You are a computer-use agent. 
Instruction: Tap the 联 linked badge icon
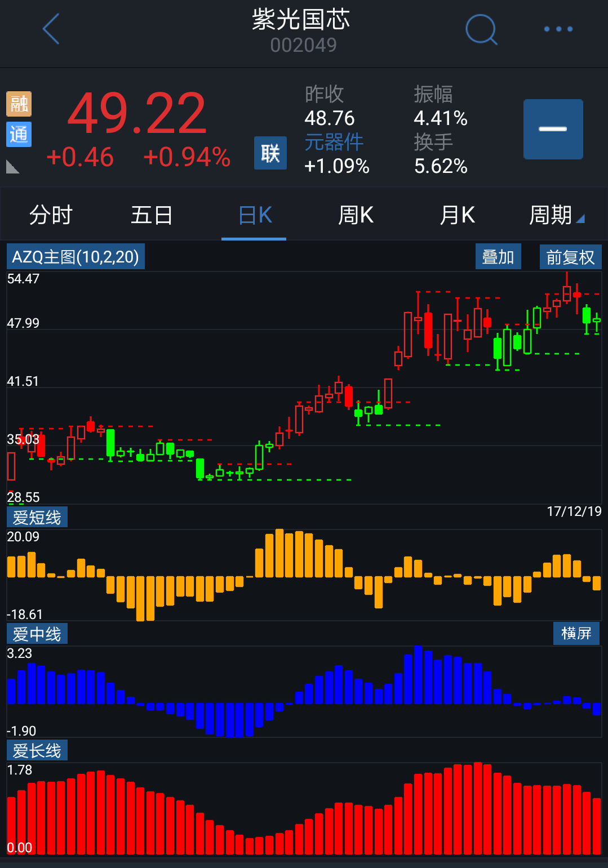pos(270,153)
